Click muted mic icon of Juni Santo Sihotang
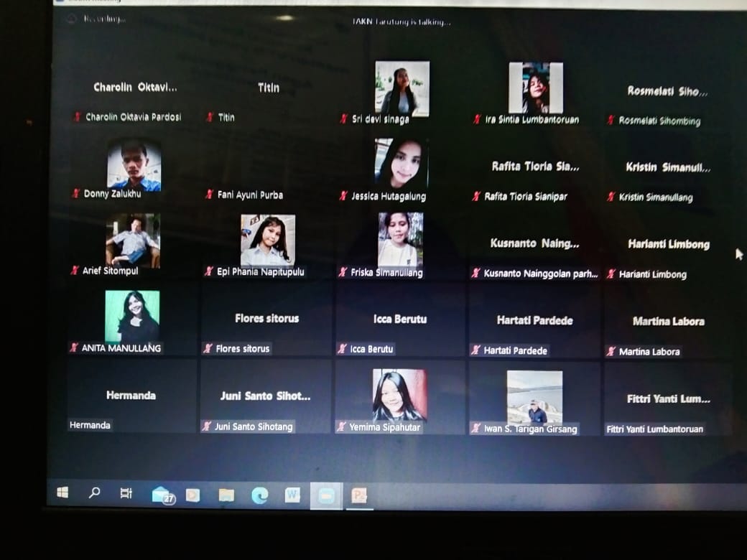Viewport: 747px width, 560px height. click(207, 426)
